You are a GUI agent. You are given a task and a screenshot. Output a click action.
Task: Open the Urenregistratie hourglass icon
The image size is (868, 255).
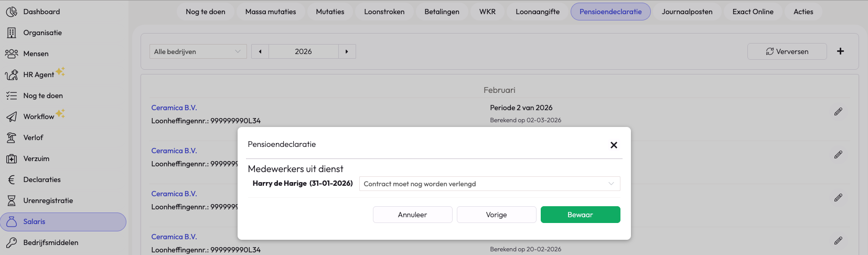[12, 200]
